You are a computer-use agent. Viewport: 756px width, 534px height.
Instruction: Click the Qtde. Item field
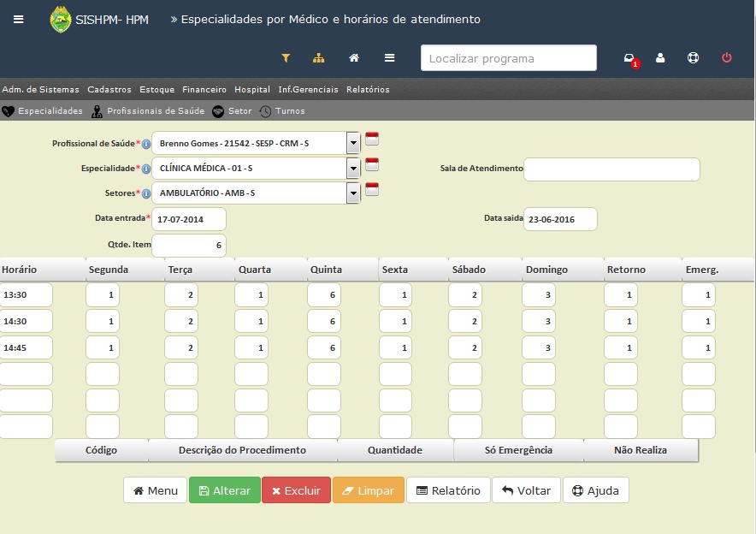(189, 245)
